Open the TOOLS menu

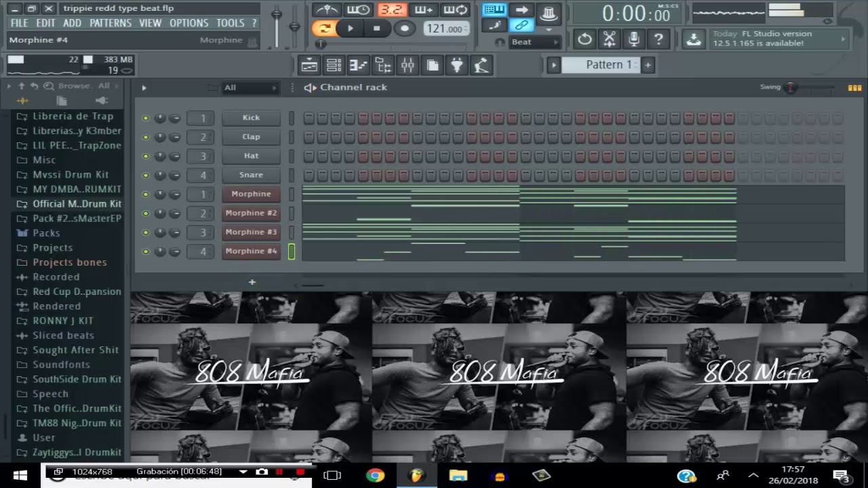[231, 23]
